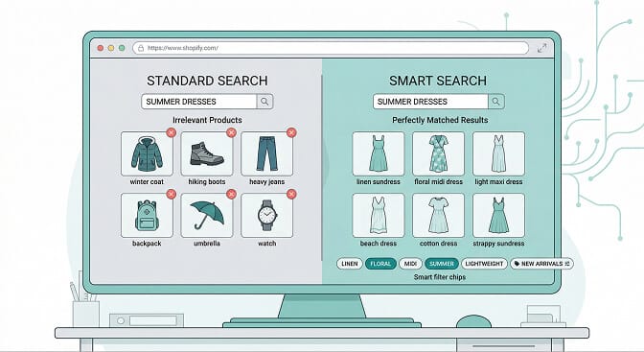Click the 'backpack' label
Image resolution: width=644 pixels, height=352 pixels.
[147, 244]
